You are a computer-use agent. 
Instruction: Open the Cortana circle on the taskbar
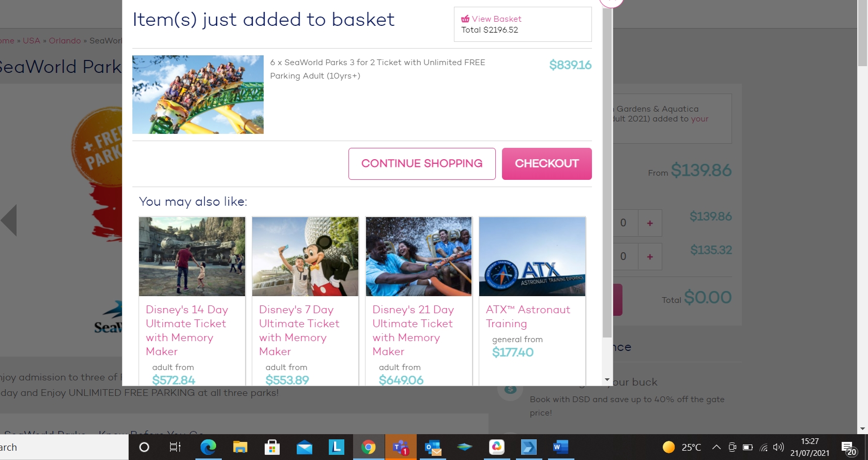coord(144,447)
